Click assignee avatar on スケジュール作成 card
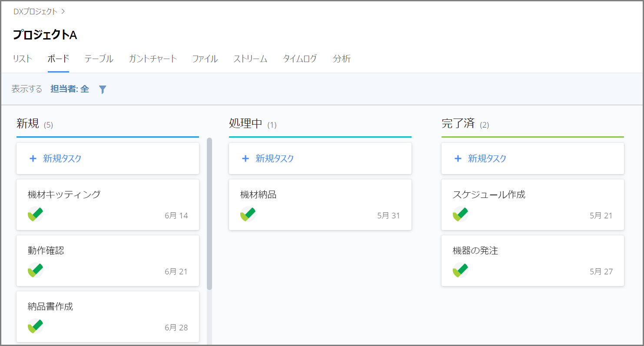644x346 pixels. click(x=461, y=214)
